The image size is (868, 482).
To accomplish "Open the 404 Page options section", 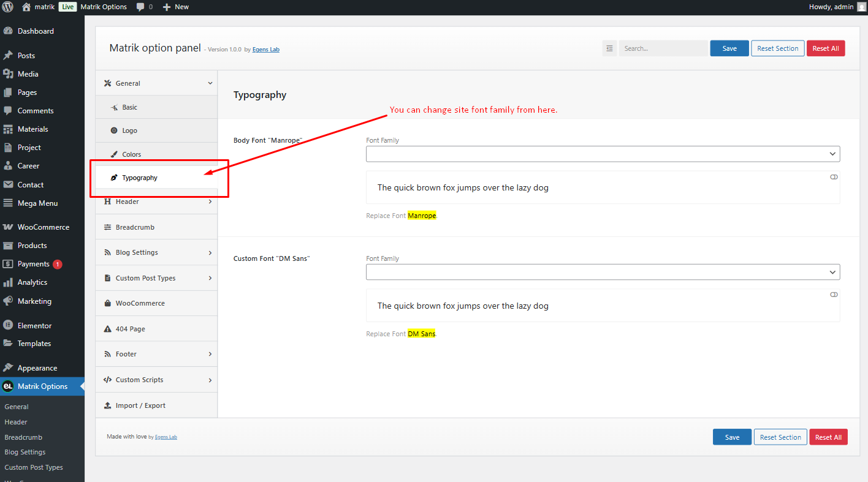I will click(x=156, y=329).
